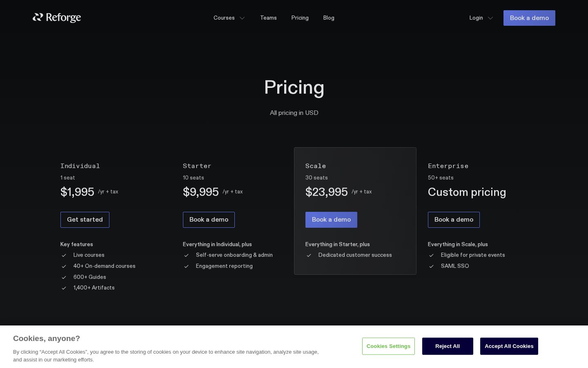Viewport: 588px width, 368px height.
Task: Open Cookies Settings
Action: pyautogui.click(x=388, y=346)
